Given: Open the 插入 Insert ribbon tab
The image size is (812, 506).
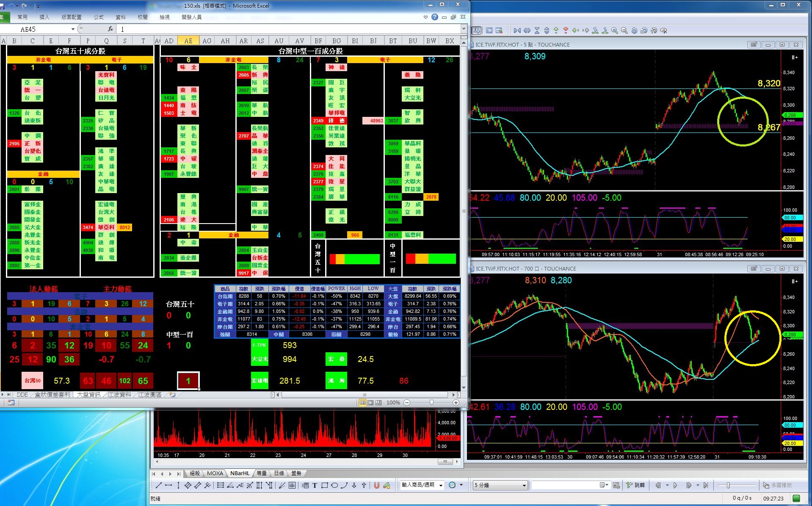Looking at the screenshot, I should 44,17.
